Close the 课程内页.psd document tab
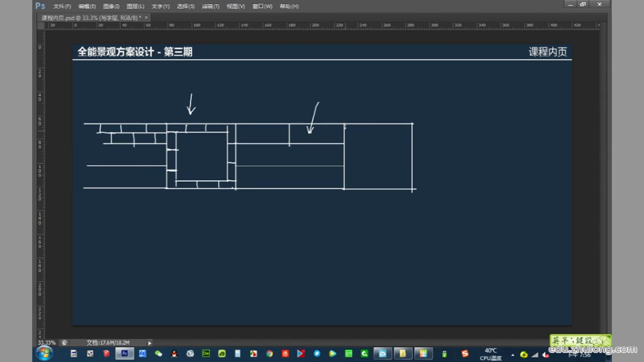This screenshot has height=362, width=644. point(146,17)
